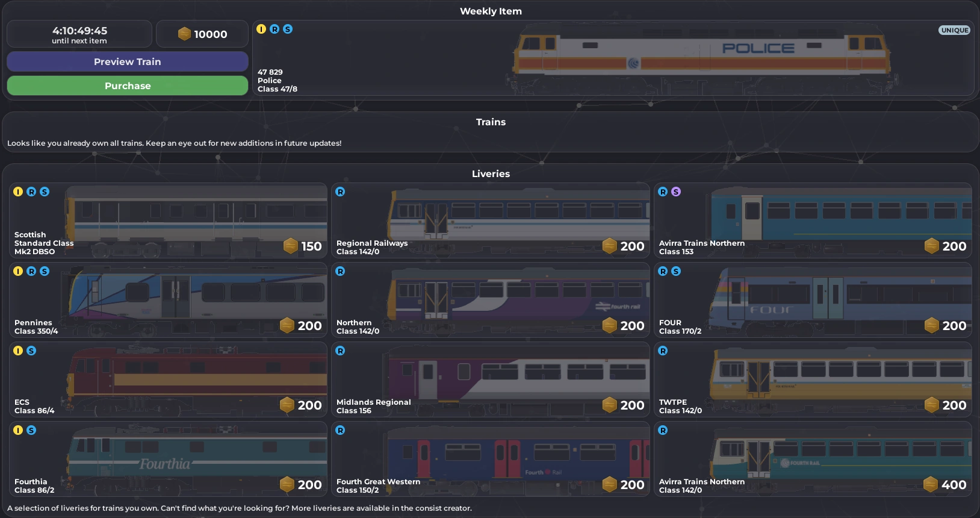Click the purple S badge on Avirra Class 153
This screenshot has height=518, width=980.
coord(676,192)
